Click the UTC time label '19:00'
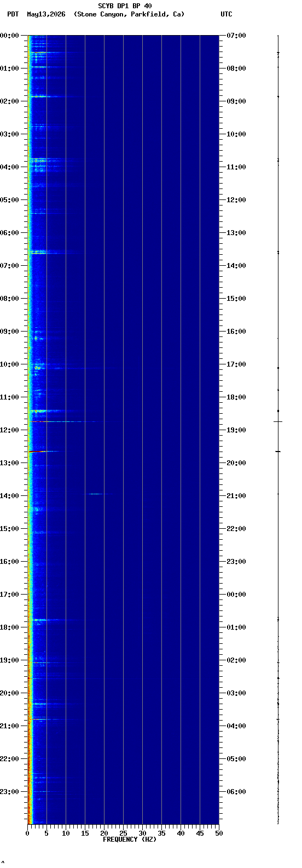 236,430
